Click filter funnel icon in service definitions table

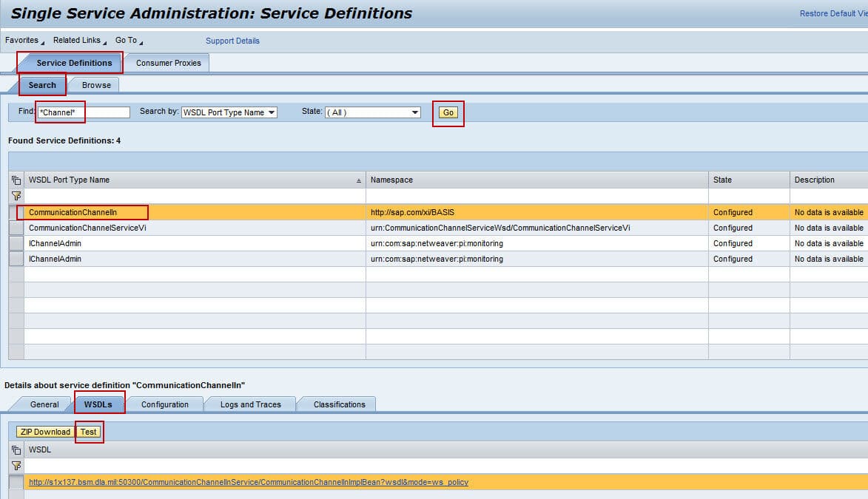tap(16, 196)
